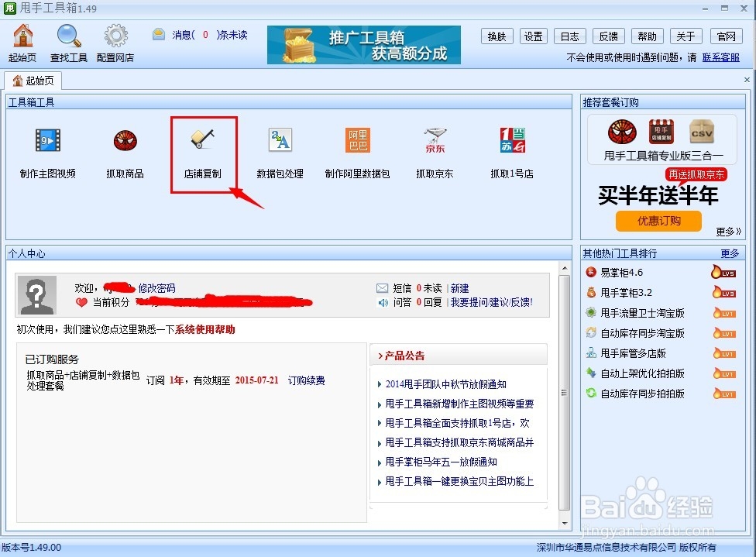Click the 推广工具箱 promotion banner
Image resolution: width=756 pixels, height=557 pixels.
(364, 45)
